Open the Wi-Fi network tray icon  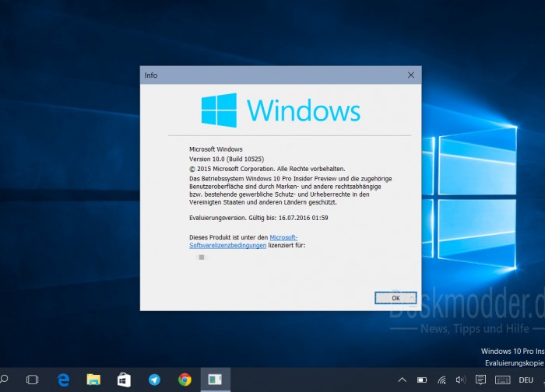[x=441, y=380]
